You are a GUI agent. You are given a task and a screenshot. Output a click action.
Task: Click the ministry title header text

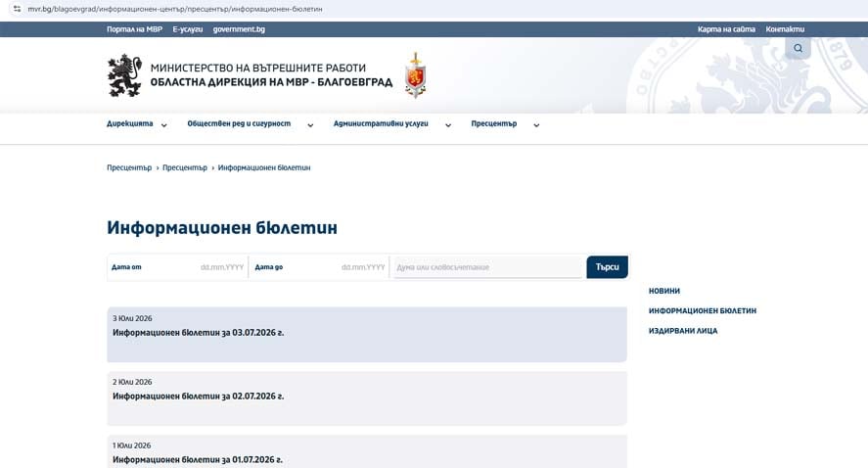(271, 75)
